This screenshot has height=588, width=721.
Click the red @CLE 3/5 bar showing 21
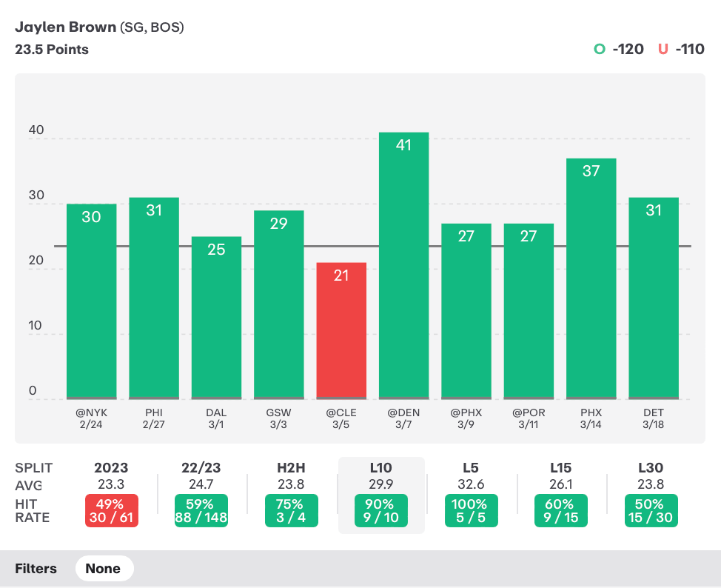(341, 331)
